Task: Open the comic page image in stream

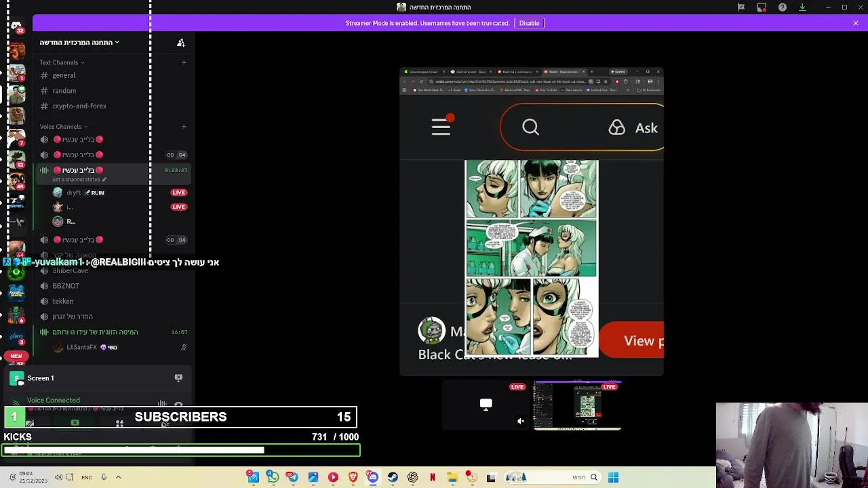Action: [x=532, y=258]
